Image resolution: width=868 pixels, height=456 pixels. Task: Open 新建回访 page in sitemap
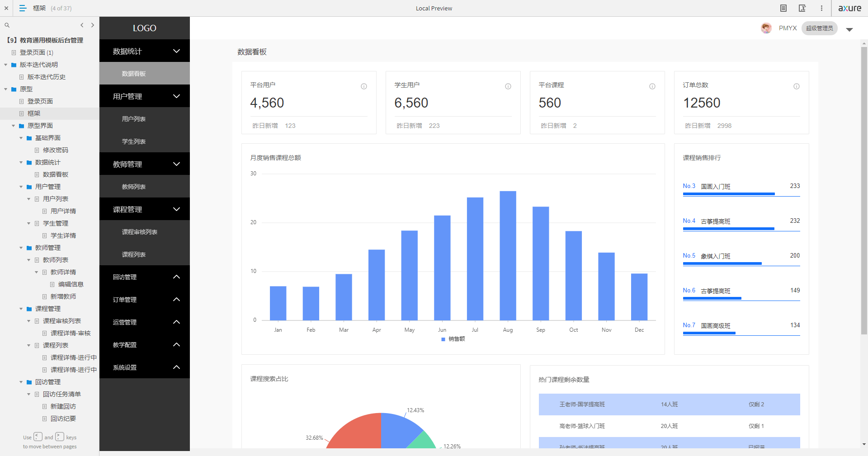click(63, 406)
